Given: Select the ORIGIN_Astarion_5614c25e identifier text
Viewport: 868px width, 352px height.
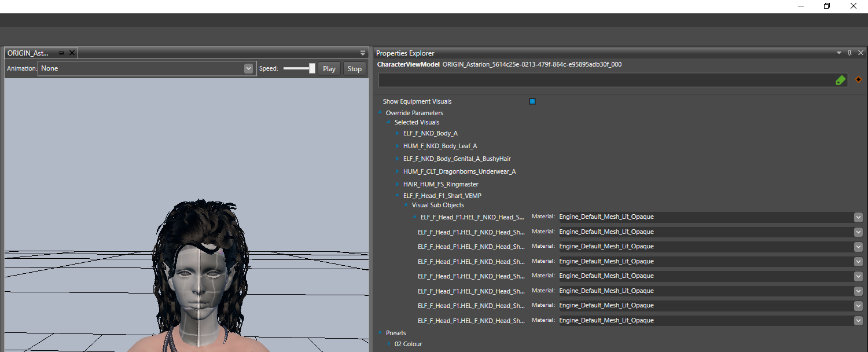Looking at the screenshot, I should (x=532, y=64).
